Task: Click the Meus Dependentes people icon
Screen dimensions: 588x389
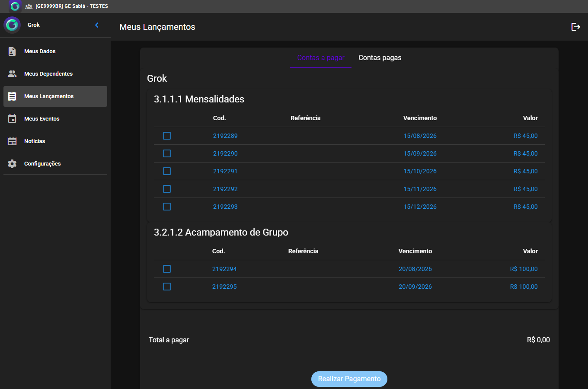Action: pos(12,74)
